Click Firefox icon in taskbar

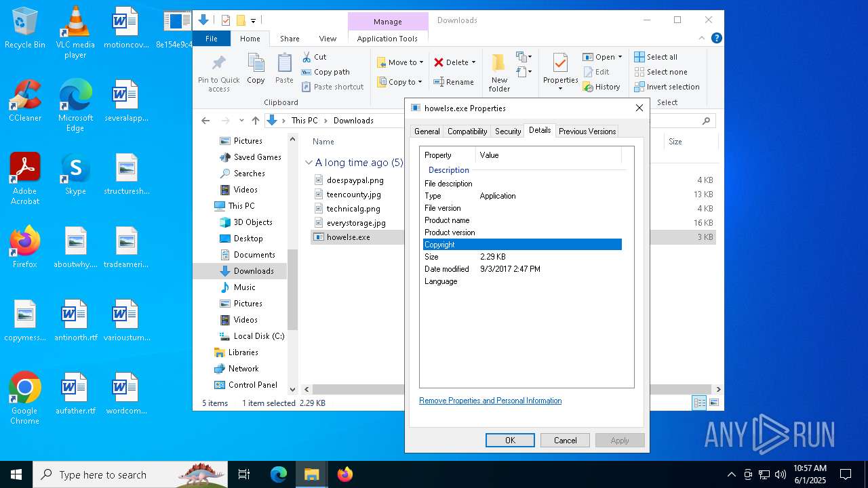coord(345,474)
